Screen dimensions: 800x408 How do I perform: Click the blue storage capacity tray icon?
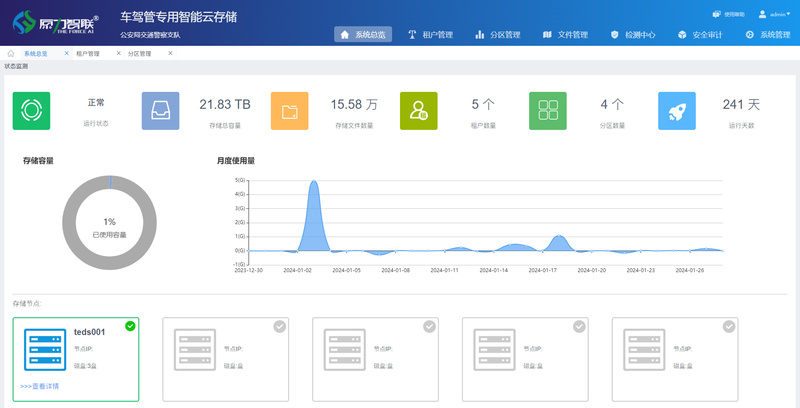click(161, 111)
